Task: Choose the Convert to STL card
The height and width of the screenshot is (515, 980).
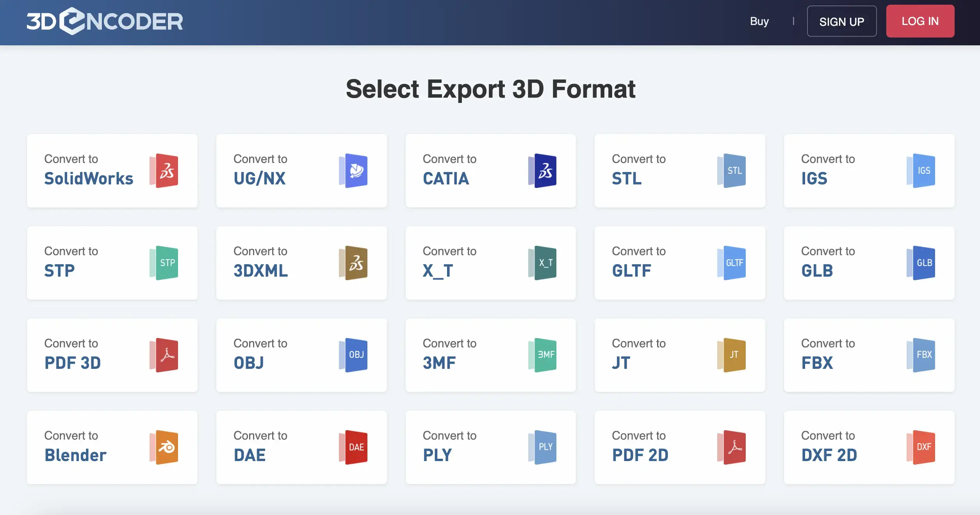Action: 679,171
